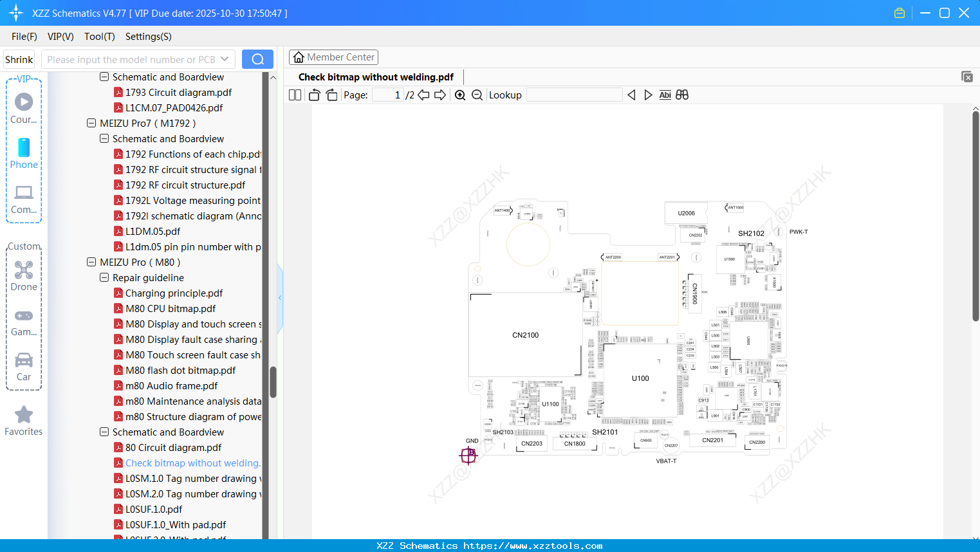Viewport: 980px width, 552px height.
Task: Select Check bitmap without welding in tree
Action: point(193,463)
